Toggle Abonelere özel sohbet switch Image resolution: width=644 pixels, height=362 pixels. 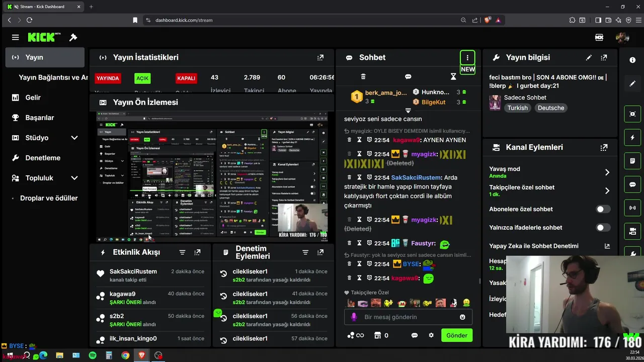(x=603, y=209)
